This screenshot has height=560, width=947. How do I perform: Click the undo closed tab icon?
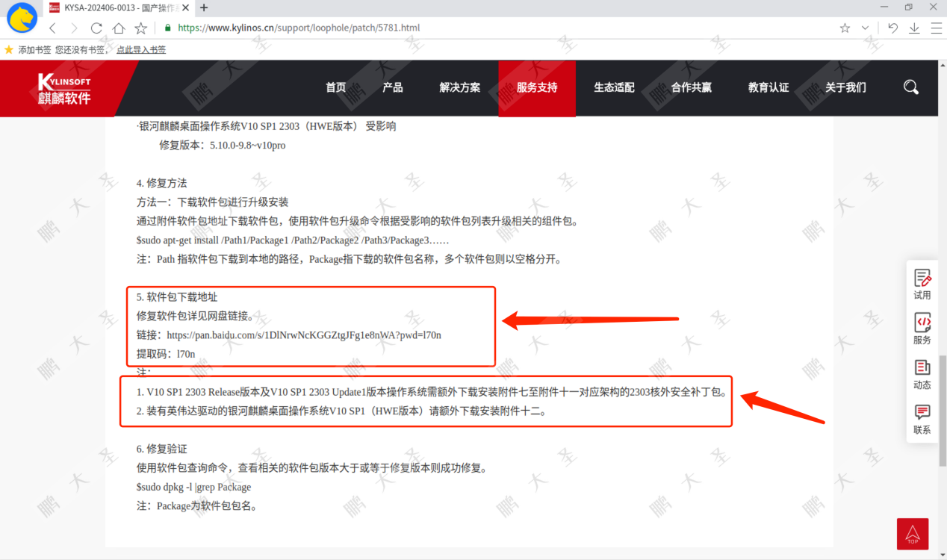[x=892, y=28]
